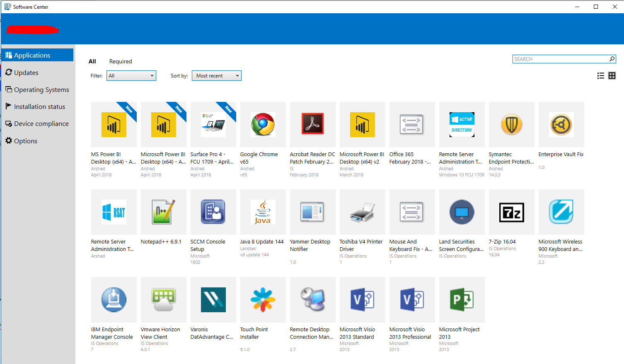This screenshot has height=364, width=624.
Task: Click the 7-Zip 16.04 title text
Action: click(x=502, y=242)
